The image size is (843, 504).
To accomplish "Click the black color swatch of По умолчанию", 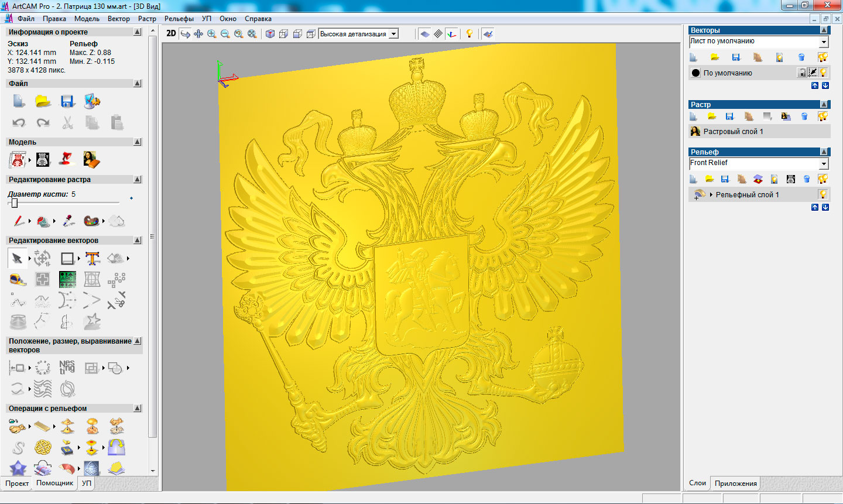I will 695,73.
